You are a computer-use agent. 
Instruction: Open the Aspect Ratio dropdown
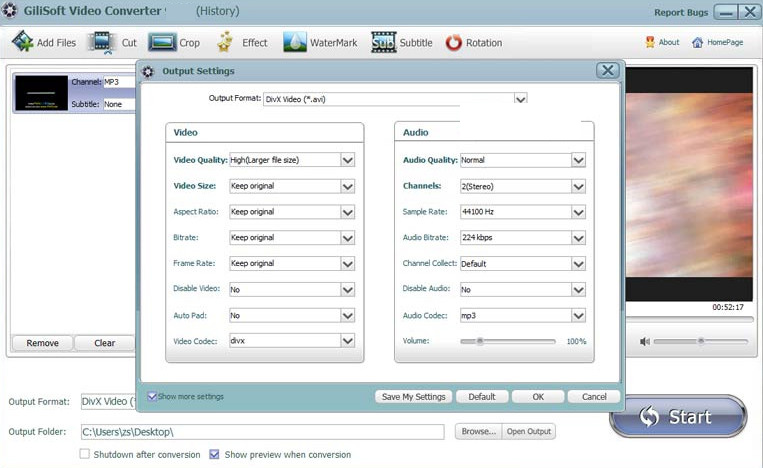(347, 212)
